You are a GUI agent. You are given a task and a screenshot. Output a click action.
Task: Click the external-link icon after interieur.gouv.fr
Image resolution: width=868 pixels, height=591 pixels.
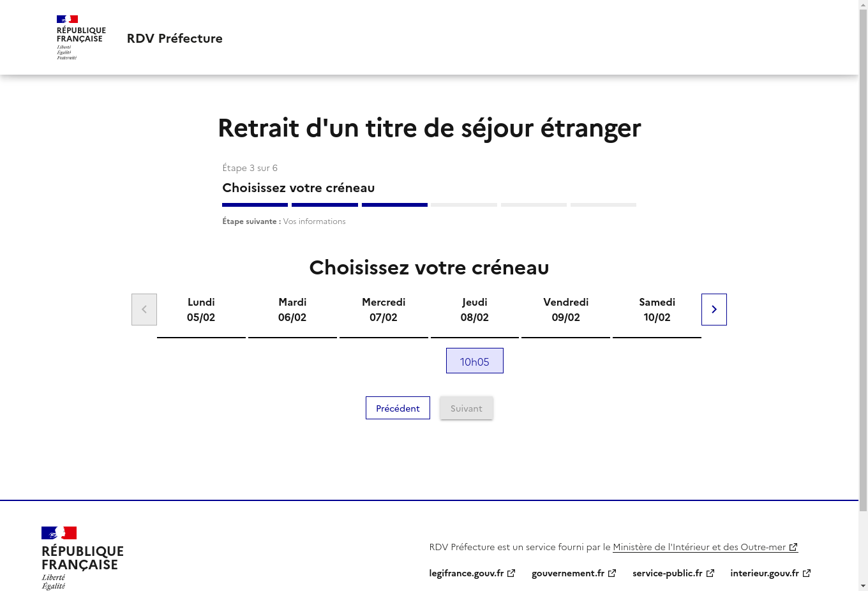pyautogui.click(x=807, y=573)
